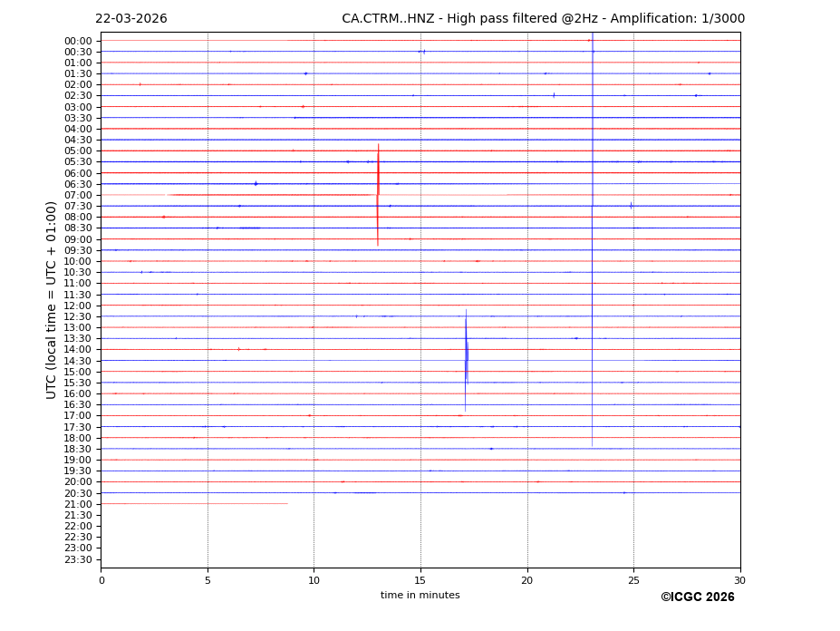Click the x-axis tick labeled 5
The height and width of the screenshot is (631, 840).
coord(208,580)
